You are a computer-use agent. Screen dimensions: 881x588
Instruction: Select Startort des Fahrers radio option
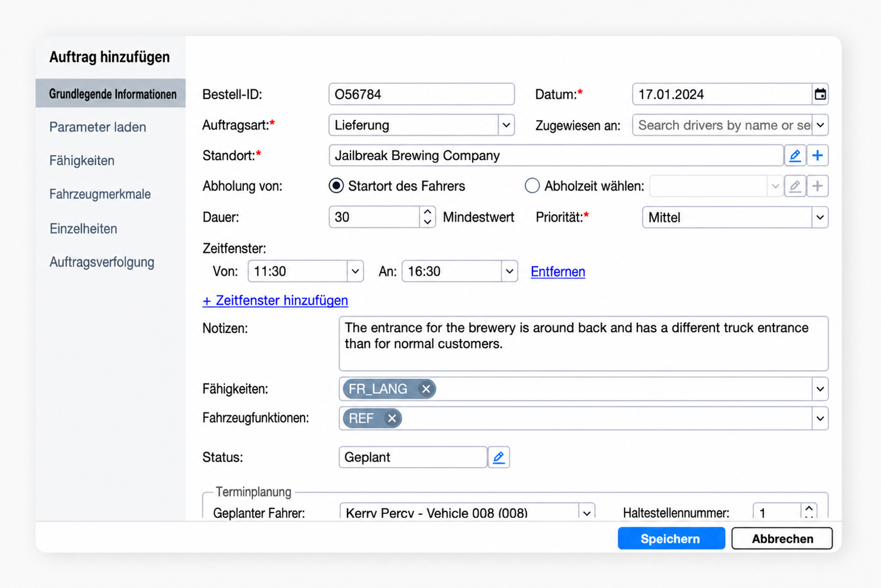(336, 186)
